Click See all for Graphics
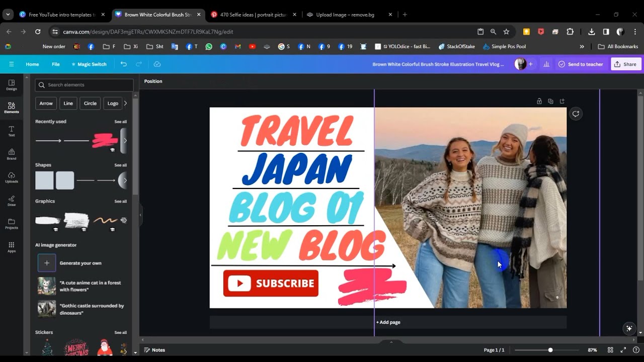Image resolution: width=644 pixels, height=362 pixels. [x=120, y=202]
